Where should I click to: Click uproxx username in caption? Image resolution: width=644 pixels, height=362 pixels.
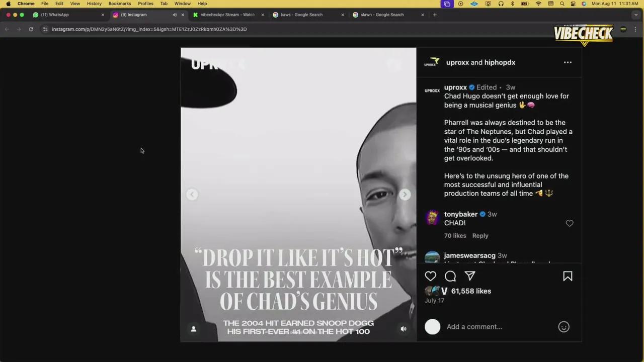pyautogui.click(x=455, y=87)
